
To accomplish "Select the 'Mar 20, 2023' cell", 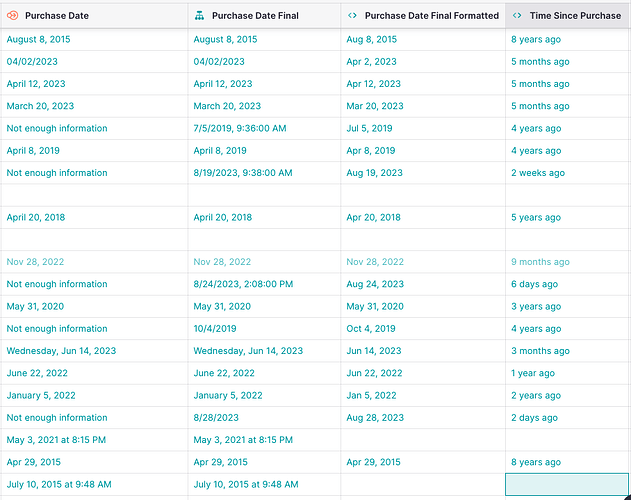I will (423, 106).
